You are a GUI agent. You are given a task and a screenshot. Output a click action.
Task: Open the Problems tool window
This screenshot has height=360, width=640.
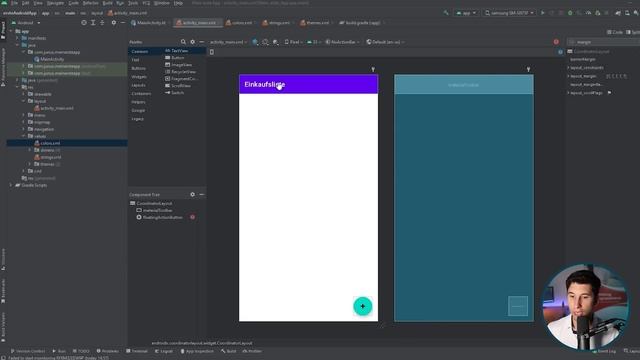pyautogui.click(x=107, y=351)
